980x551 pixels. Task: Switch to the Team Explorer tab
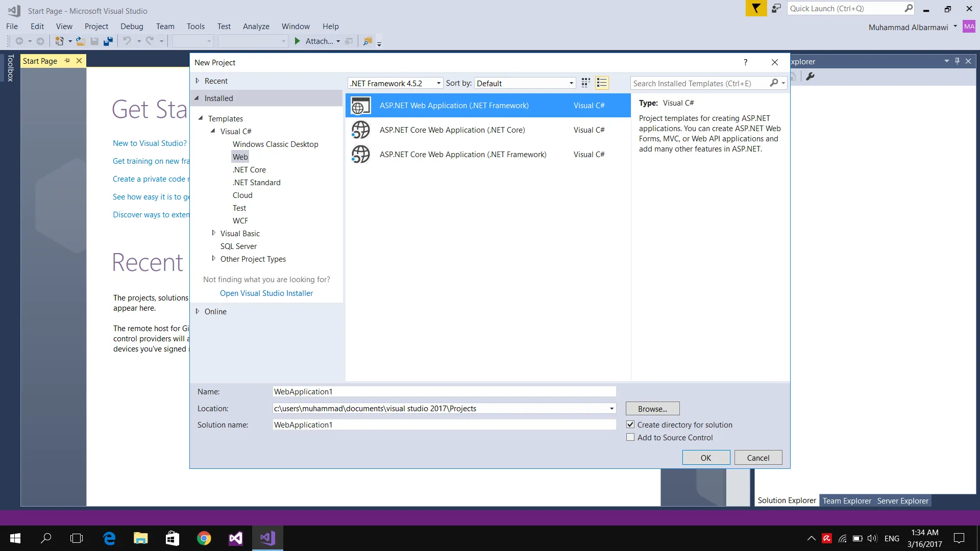point(846,500)
